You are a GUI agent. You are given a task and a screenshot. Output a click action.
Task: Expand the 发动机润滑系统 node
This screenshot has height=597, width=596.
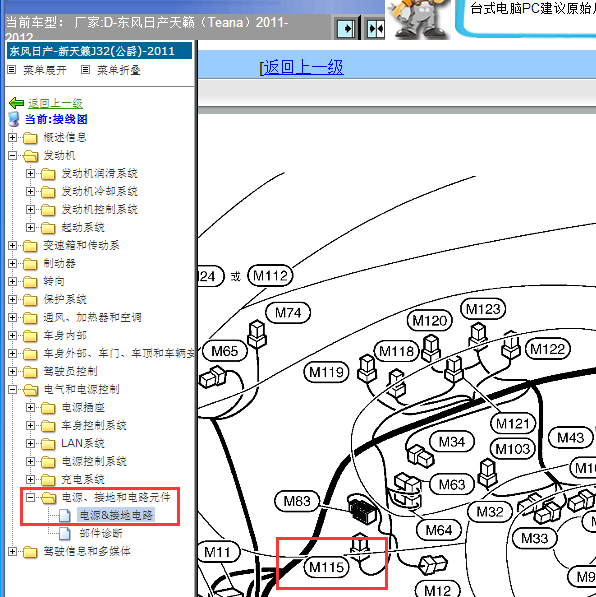[x=30, y=174]
